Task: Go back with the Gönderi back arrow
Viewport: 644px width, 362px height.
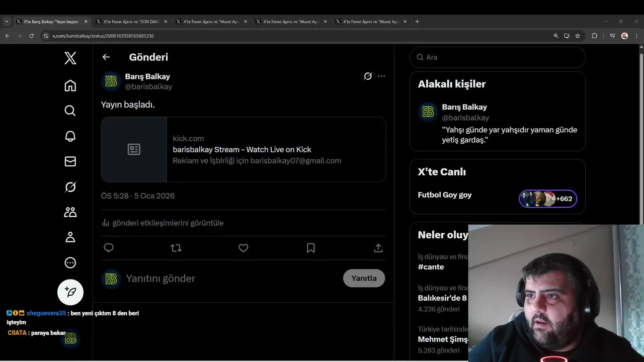Action: 106,57
